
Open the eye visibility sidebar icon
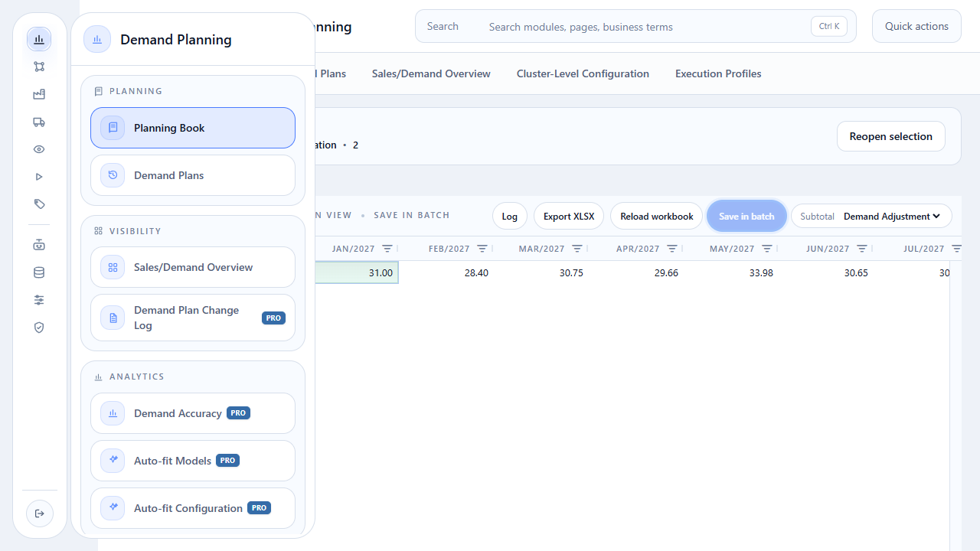coord(39,149)
